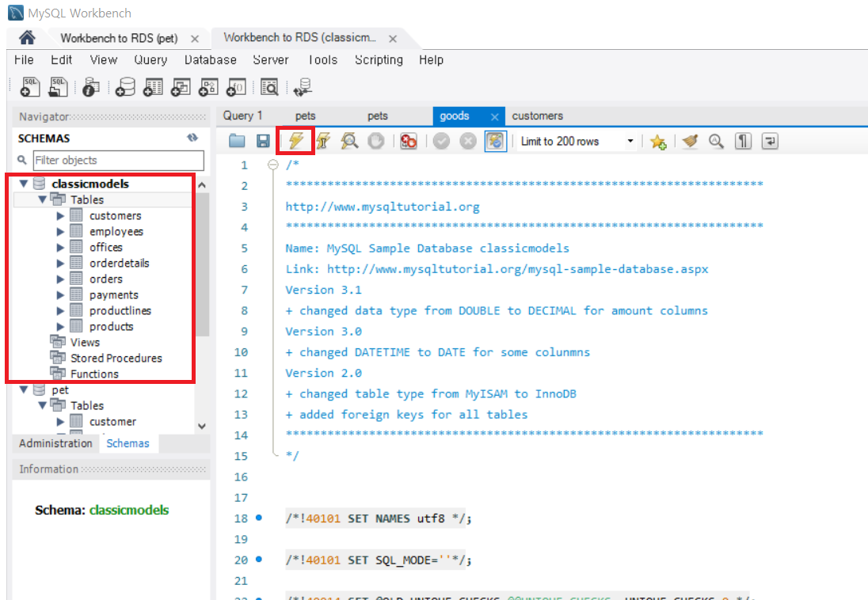This screenshot has height=600, width=868.
Task: Open the File menu
Action: point(24,60)
